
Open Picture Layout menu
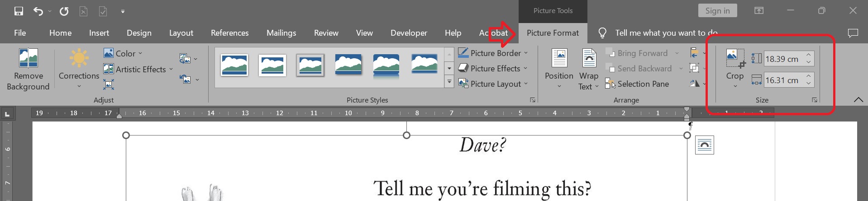[x=493, y=84]
